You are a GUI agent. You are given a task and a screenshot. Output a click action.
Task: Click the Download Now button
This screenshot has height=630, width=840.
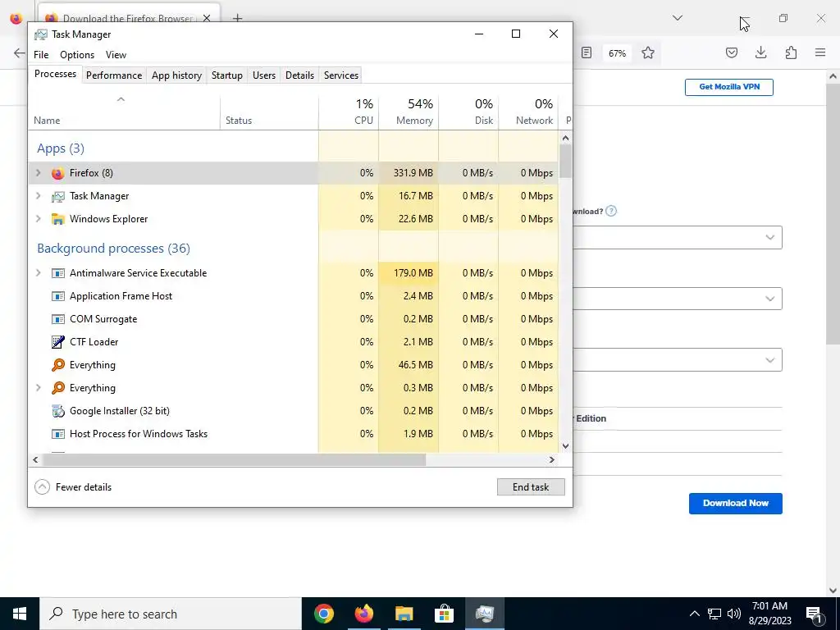736,503
